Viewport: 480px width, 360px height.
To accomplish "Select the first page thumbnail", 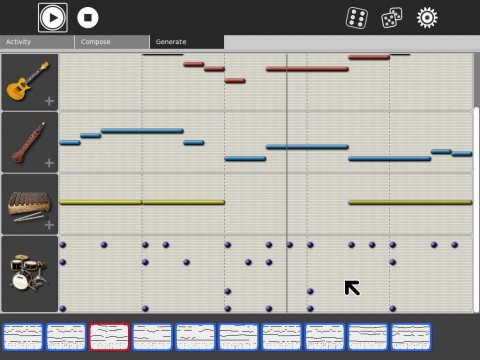I will click(23, 337).
